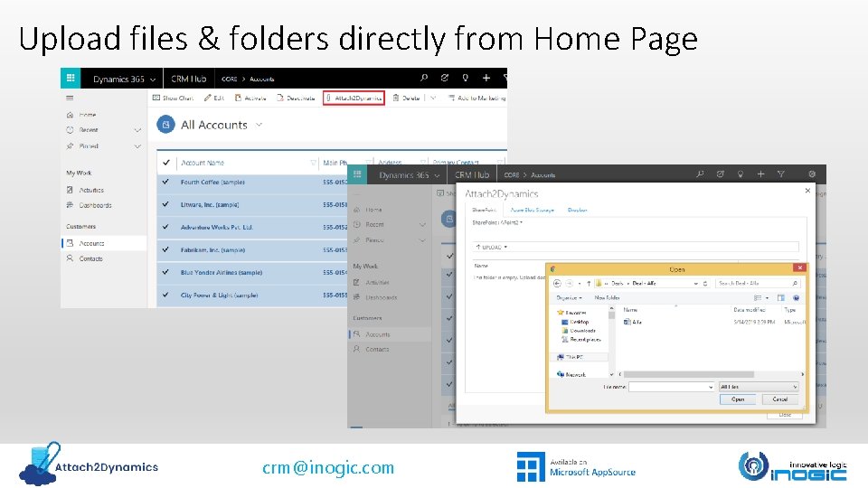868x488 pixels.
Task: Click the lightbulb assistant icon in the left screenshot's top bar
Action: coord(466,78)
